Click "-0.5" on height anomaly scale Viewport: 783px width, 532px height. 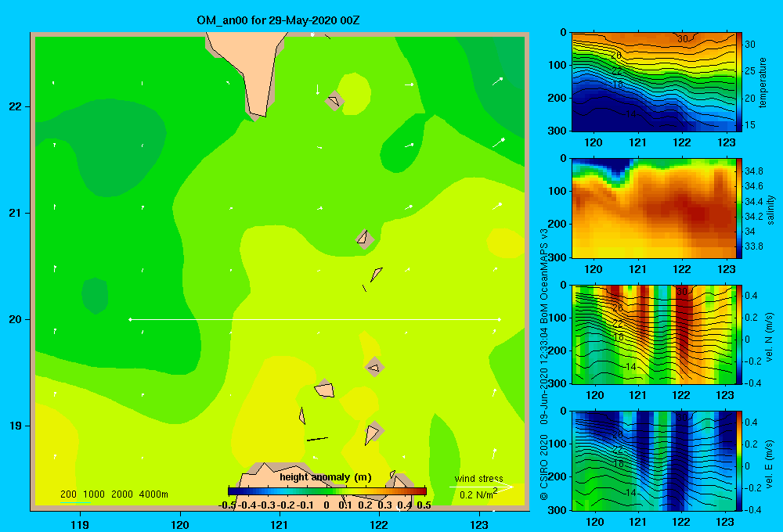pos(227,505)
